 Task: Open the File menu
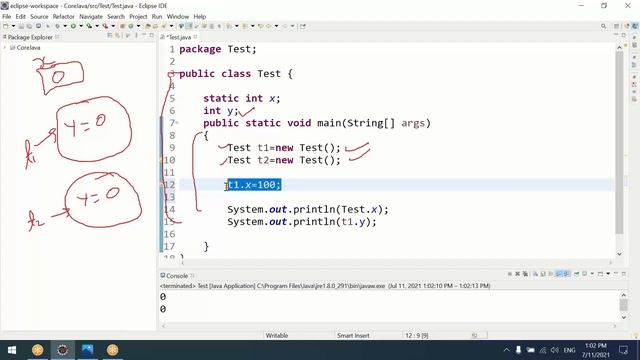pyautogui.click(x=7, y=16)
